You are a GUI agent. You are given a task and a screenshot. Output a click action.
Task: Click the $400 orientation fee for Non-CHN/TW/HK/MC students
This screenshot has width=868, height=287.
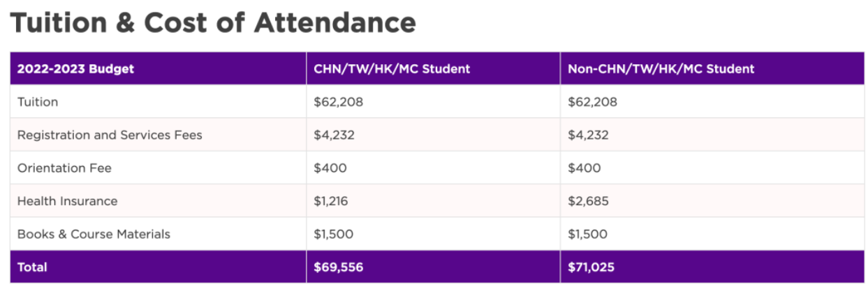[x=584, y=168]
